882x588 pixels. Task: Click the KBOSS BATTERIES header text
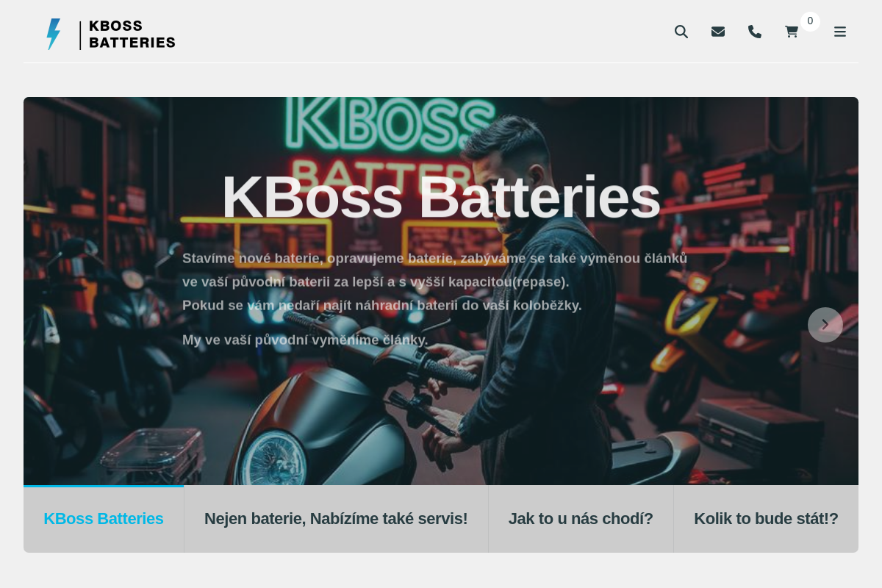(x=132, y=35)
